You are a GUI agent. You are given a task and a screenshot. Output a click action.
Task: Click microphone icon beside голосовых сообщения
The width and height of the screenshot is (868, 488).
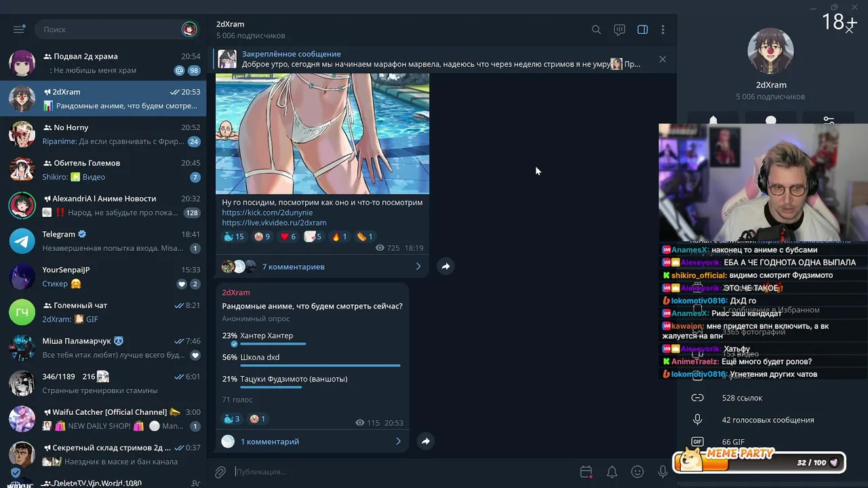[x=697, y=420]
